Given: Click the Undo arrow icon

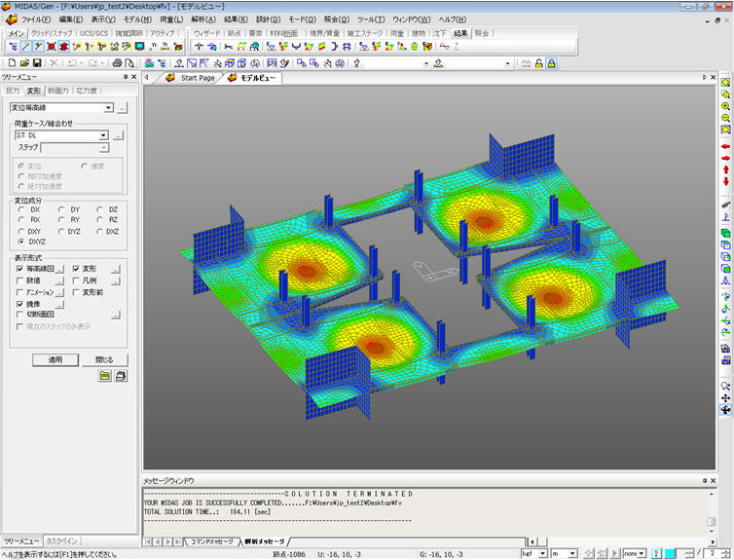Looking at the screenshot, I should point(72,62).
